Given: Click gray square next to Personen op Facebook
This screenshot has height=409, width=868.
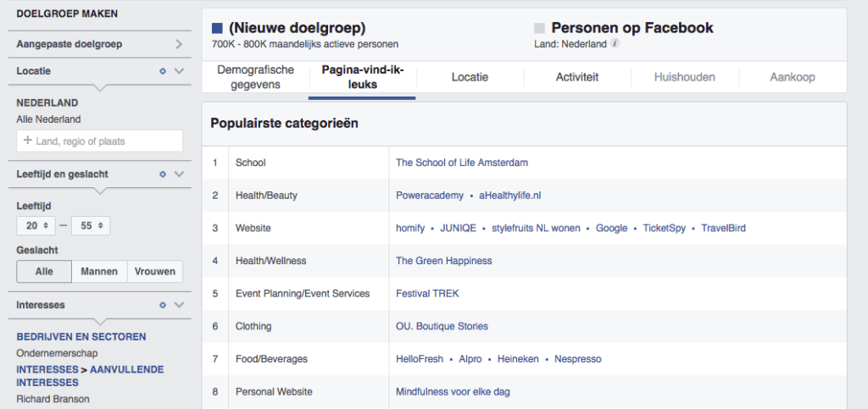Looking at the screenshot, I should [x=540, y=28].
